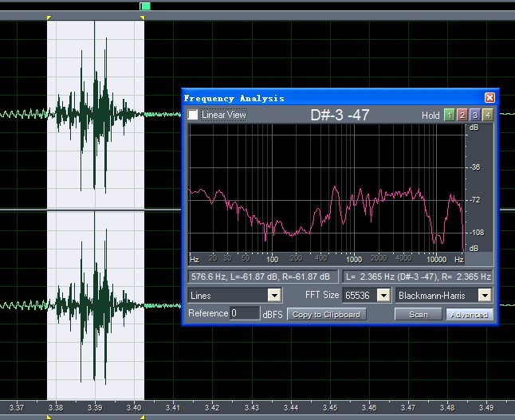Expand the FFT Size dropdown
This screenshot has width=515, height=420.
point(383,295)
